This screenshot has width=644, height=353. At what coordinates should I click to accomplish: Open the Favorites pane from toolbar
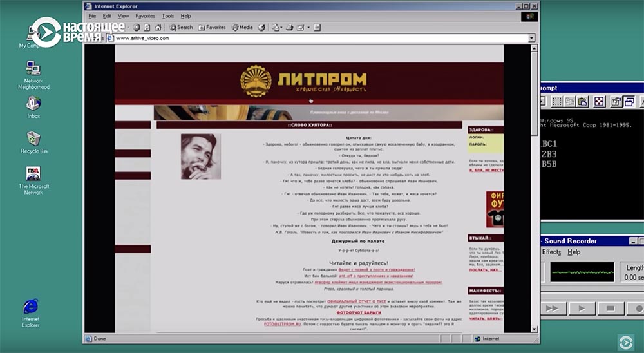(212, 28)
